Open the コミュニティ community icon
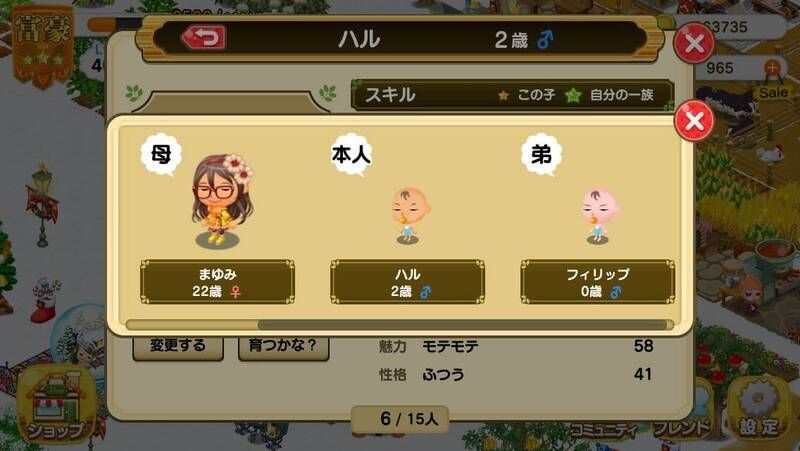 [604, 430]
